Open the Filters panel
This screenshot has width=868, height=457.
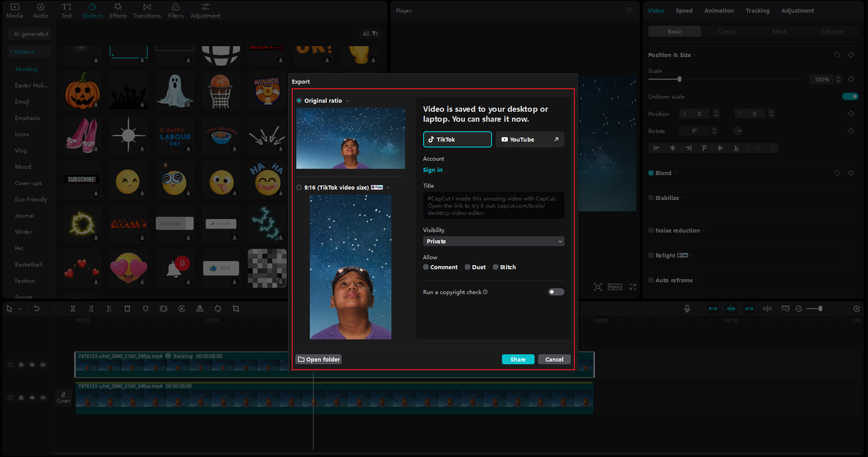pyautogui.click(x=176, y=10)
